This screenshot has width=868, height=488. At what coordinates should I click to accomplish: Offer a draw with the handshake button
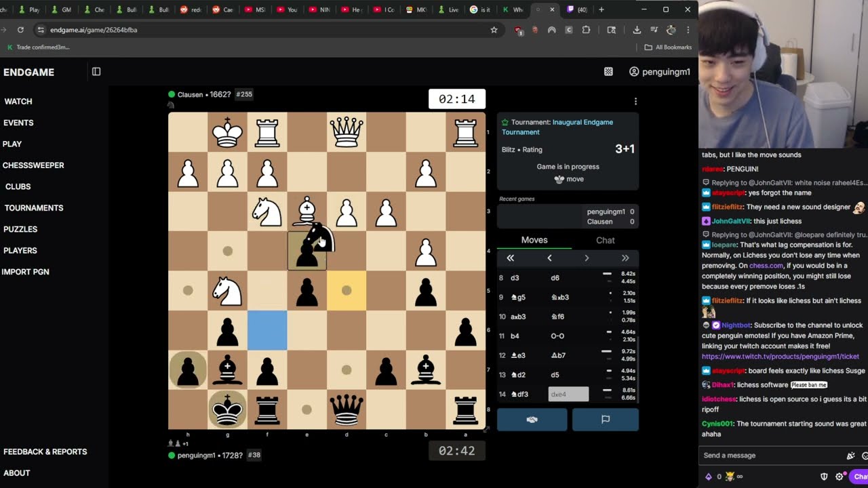(x=532, y=420)
